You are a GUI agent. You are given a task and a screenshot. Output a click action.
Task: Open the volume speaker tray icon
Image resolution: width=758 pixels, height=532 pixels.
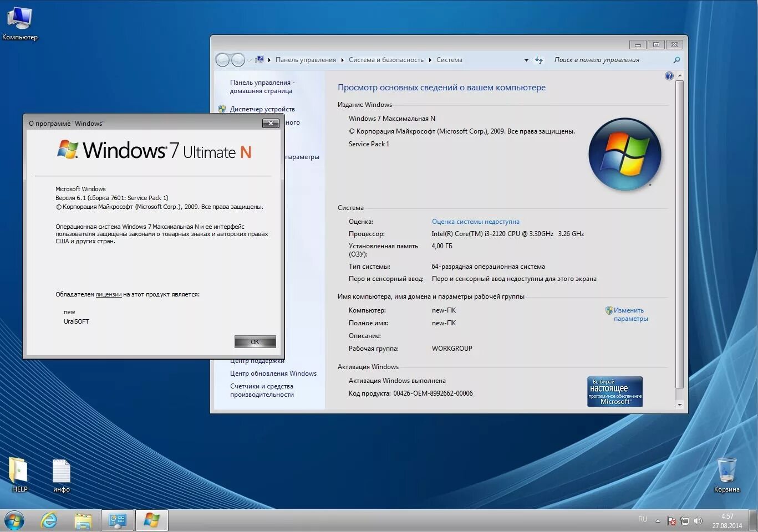(x=698, y=521)
